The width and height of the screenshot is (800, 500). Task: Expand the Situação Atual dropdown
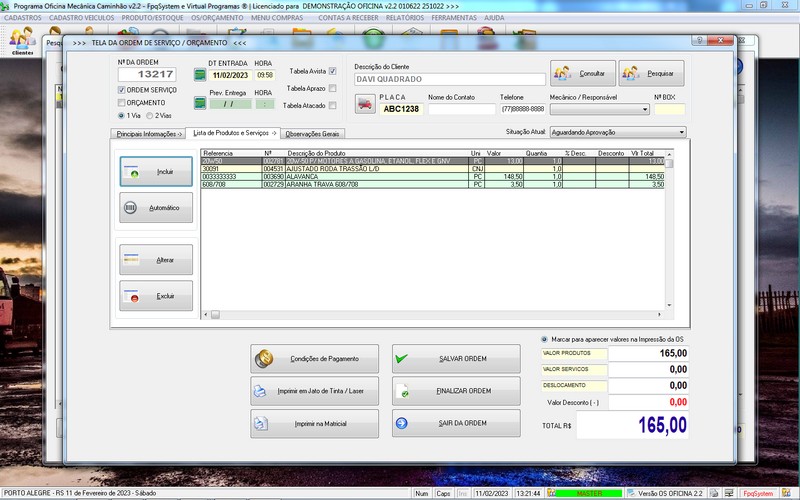[x=682, y=132]
